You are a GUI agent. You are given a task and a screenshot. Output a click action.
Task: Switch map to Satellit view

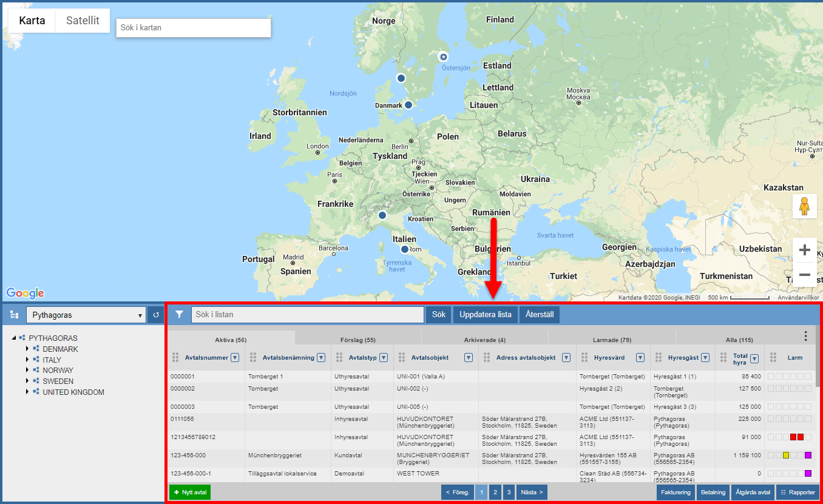pos(83,21)
